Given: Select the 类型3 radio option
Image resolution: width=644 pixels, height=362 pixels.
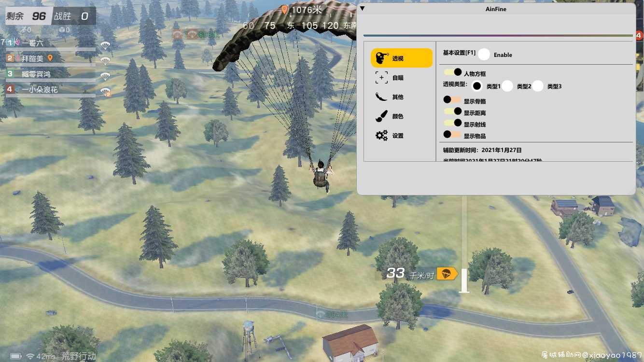Looking at the screenshot, I should [538, 86].
